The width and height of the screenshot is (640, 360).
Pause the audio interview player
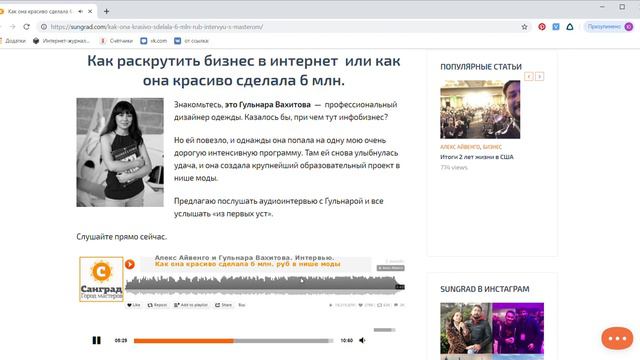pos(96,340)
